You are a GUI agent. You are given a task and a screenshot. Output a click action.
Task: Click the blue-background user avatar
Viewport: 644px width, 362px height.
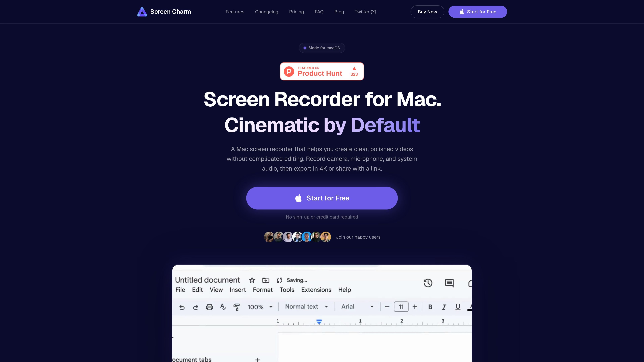point(307,237)
